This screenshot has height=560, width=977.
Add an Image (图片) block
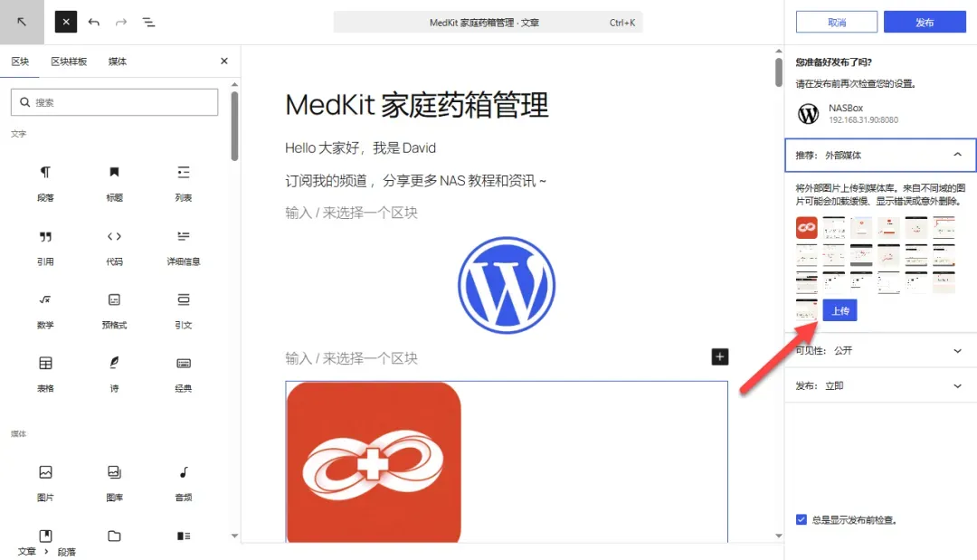45,483
